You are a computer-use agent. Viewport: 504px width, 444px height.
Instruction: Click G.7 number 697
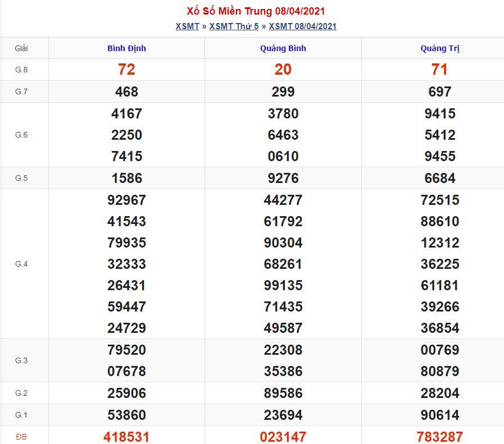click(440, 92)
